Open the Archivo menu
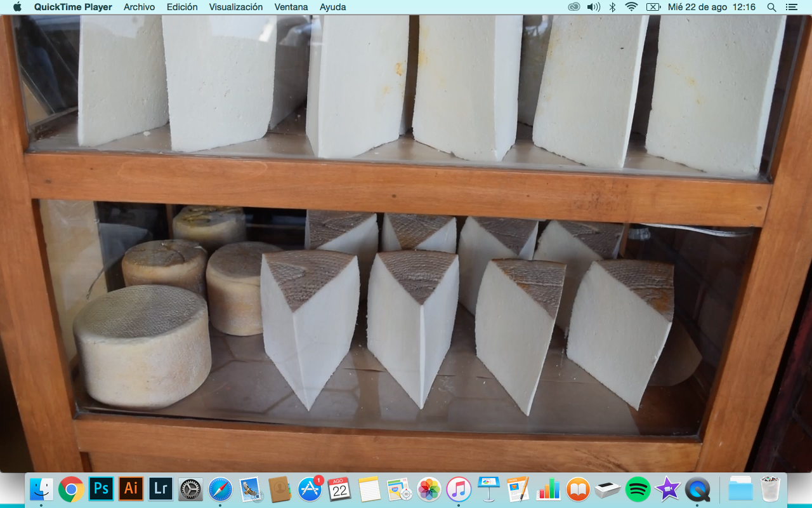The width and height of the screenshot is (812, 508). [x=139, y=7]
